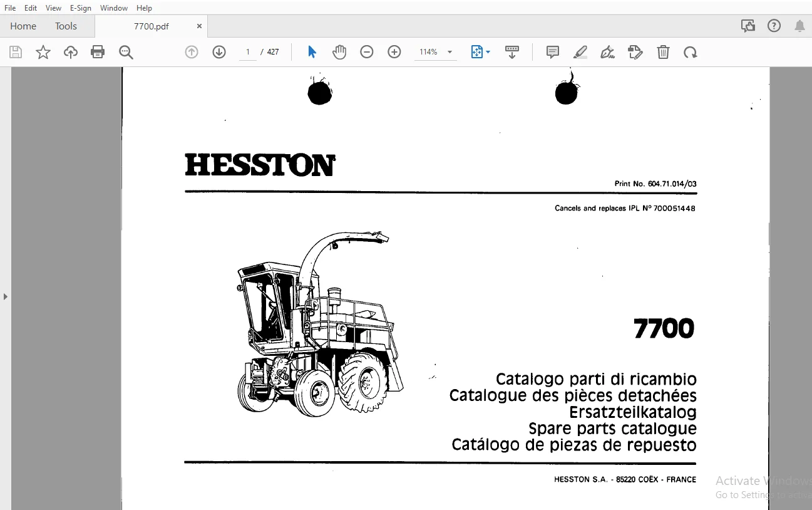This screenshot has width=812, height=510.
Task: Zoom in with the plus button
Action: pyautogui.click(x=394, y=52)
